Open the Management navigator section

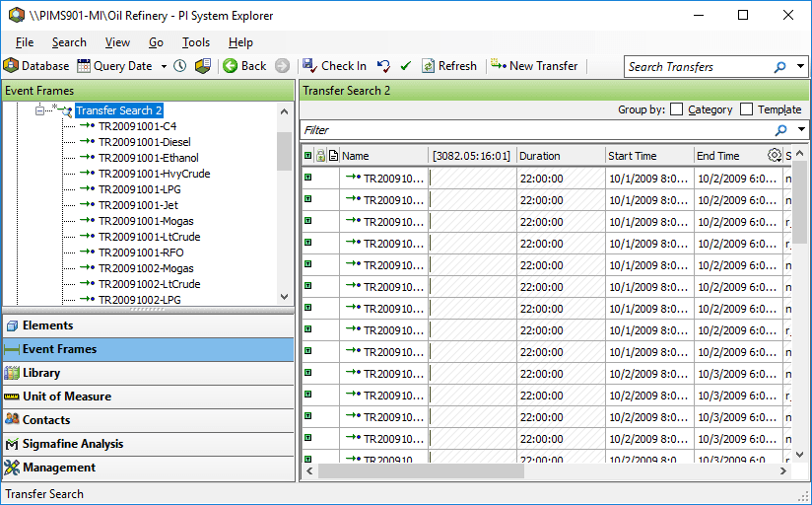(148, 468)
